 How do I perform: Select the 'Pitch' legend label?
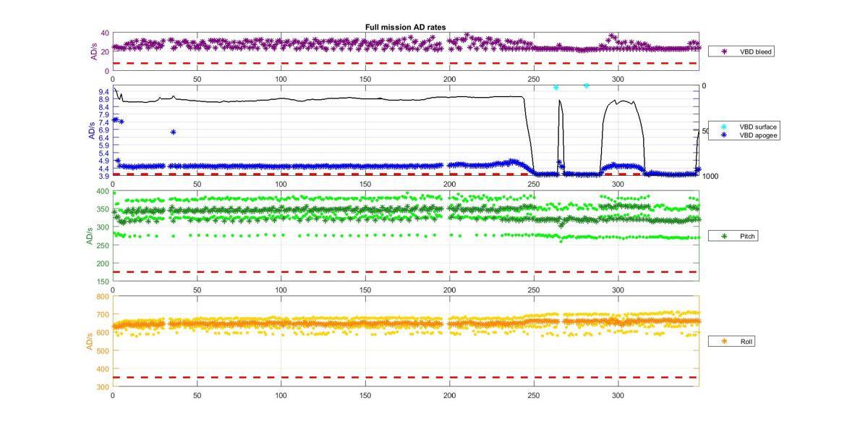(748, 237)
